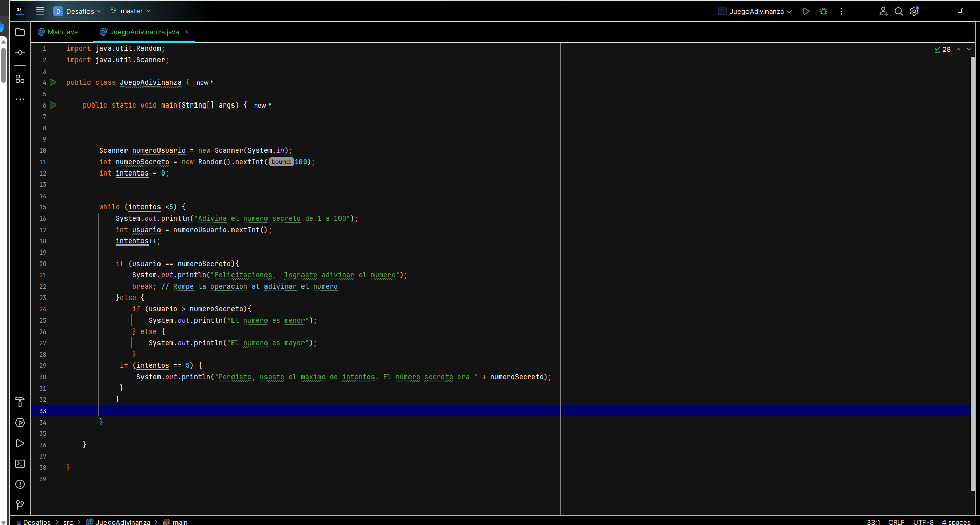The image size is (980, 525).
Task: Open more run actions vertical dots
Action: tap(841, 11)
